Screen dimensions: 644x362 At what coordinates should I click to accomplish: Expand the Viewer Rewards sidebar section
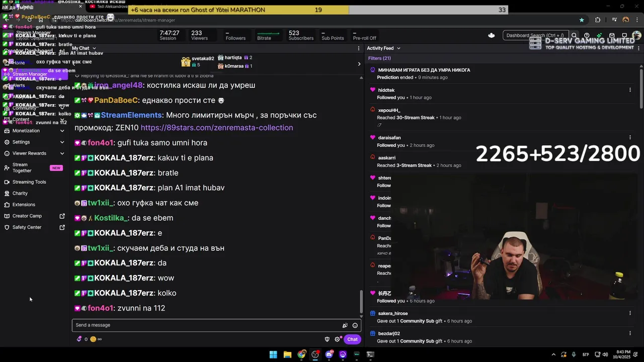62,153
